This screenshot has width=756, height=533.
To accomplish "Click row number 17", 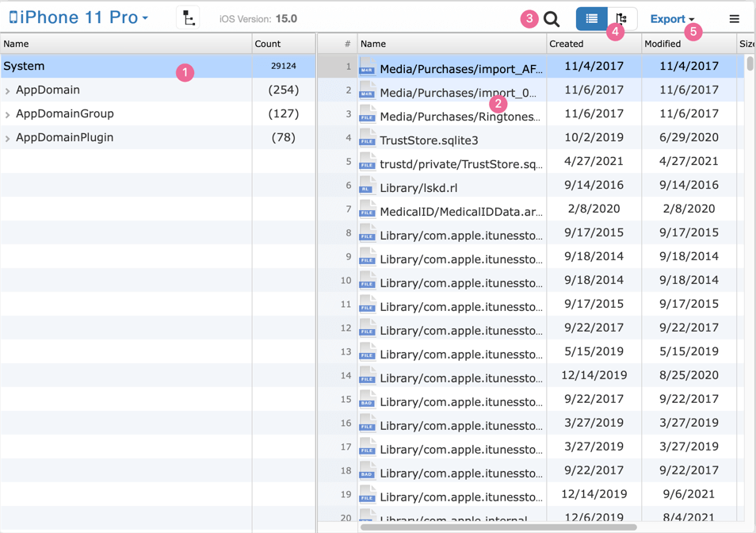I will [x=346, y=447].
